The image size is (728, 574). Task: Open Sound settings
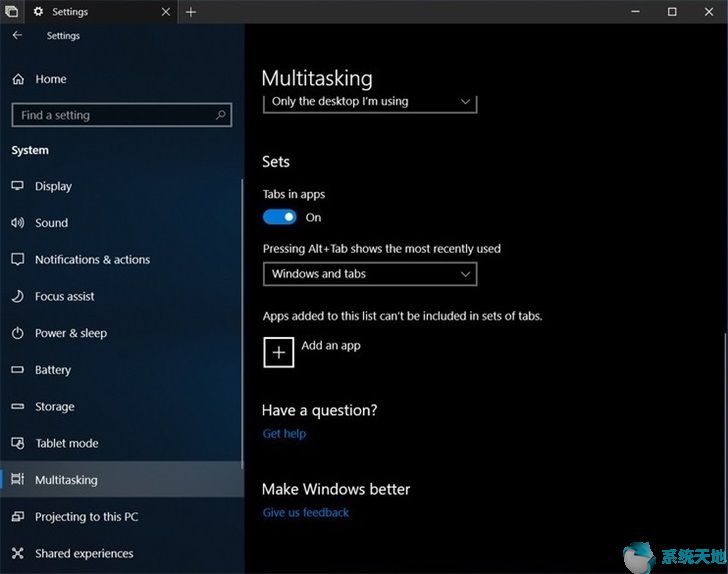pos(122,223)
